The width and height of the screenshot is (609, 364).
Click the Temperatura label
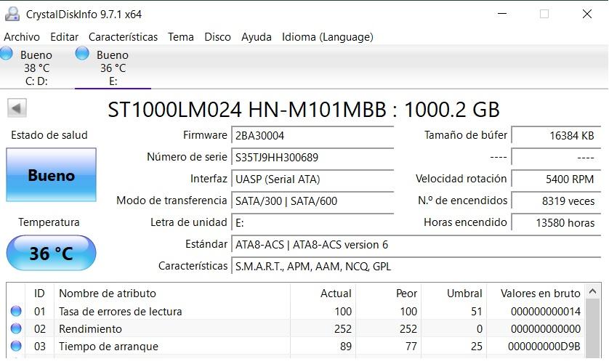click(49, 222)
